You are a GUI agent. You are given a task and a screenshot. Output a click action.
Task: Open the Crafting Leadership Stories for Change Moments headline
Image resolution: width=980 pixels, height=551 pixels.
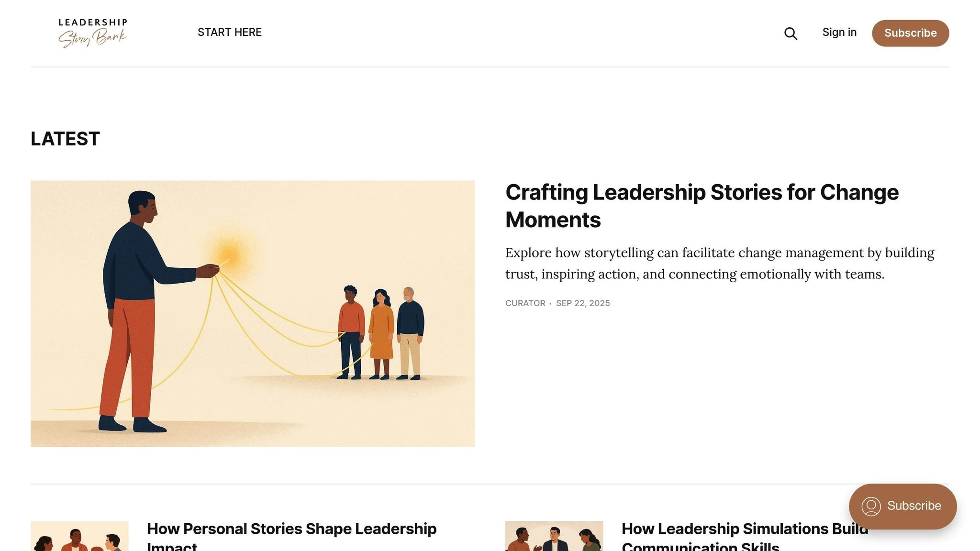click(x=702, y=206)
